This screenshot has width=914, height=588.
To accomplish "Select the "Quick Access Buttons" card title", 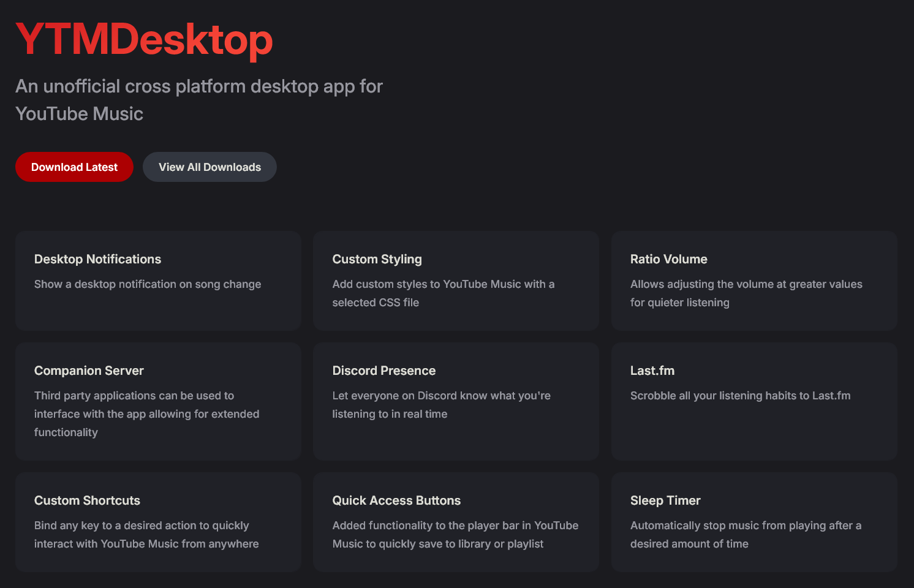I will tap(396, 500).
